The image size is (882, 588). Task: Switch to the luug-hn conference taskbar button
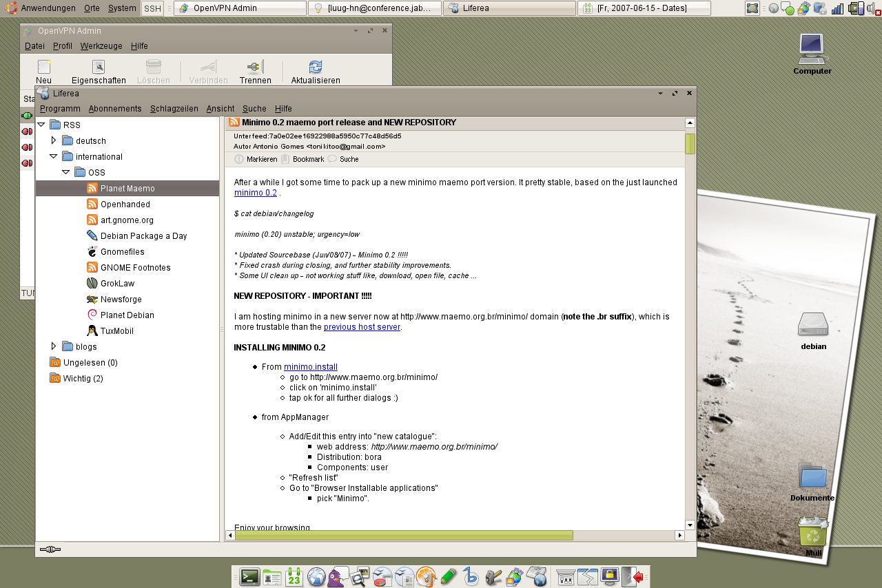[375, 8]
